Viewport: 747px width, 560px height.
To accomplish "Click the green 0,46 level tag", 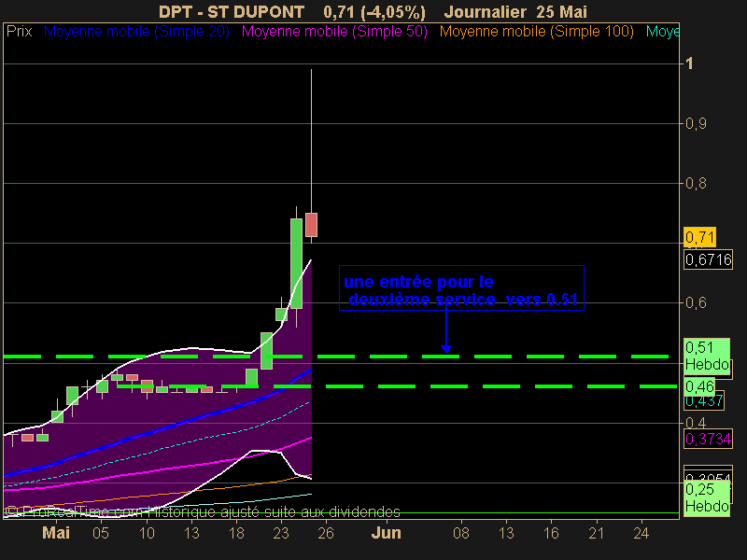I will coord(699,386).
